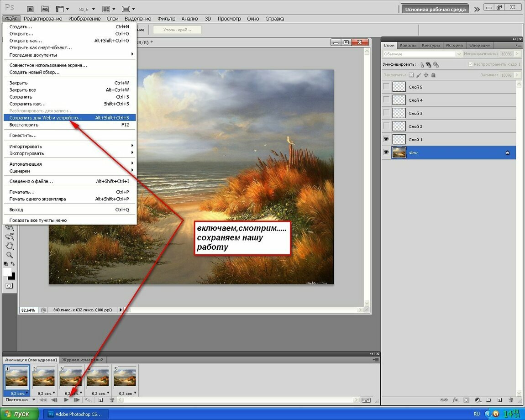Select Открыть… in File menu
The image size is (525, 420).
point(69,33)
